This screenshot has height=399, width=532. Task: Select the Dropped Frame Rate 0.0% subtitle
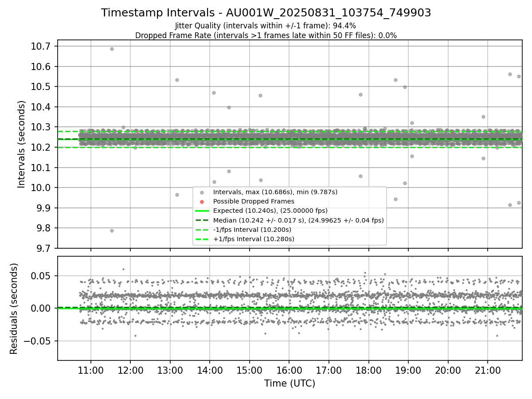pos(266,35)
